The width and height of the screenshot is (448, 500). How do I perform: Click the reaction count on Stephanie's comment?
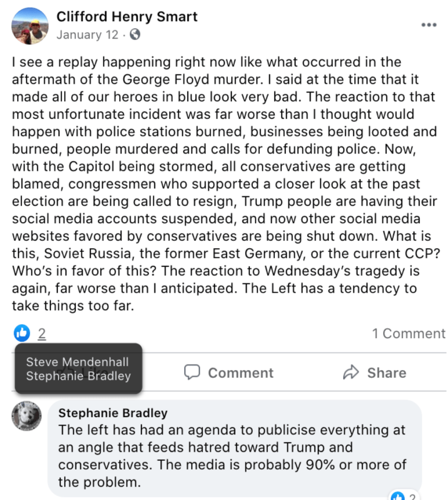pyautogui.click(x=411, y=496)
